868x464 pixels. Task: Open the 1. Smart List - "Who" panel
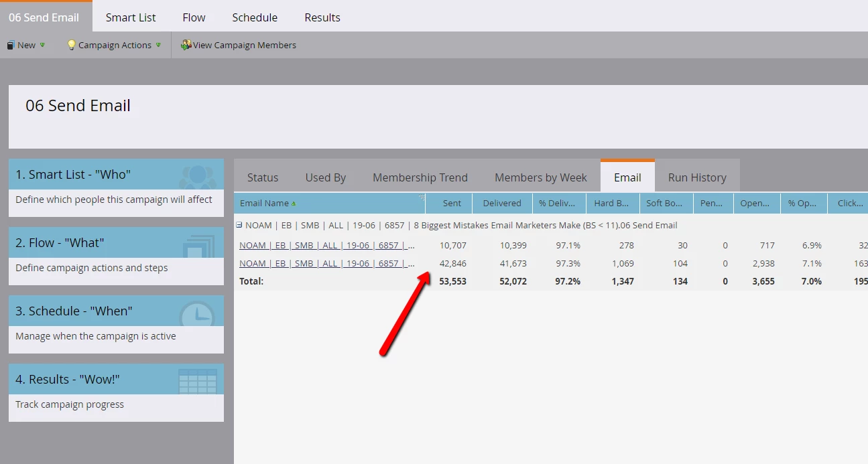coord(116,187)
